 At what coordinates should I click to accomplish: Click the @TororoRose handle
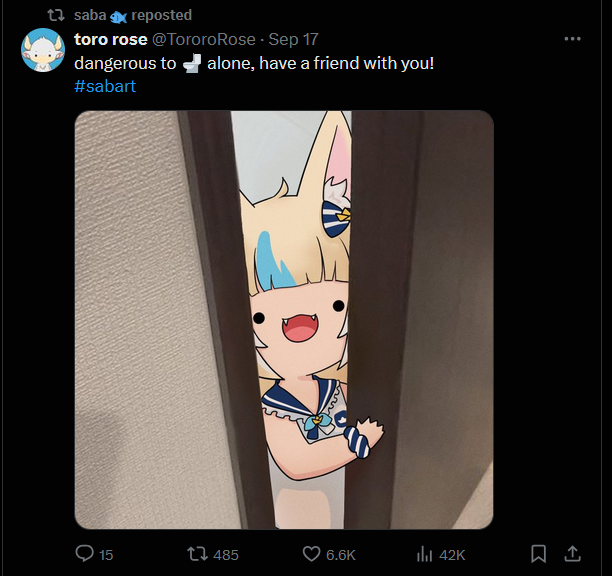pyautogui.click(x=203, y=39)
